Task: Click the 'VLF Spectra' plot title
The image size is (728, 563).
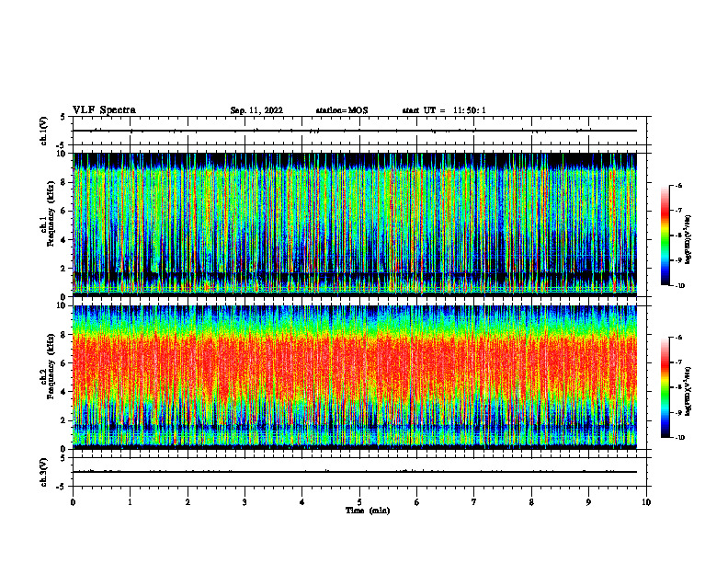Action: click(x=104, y=110)
